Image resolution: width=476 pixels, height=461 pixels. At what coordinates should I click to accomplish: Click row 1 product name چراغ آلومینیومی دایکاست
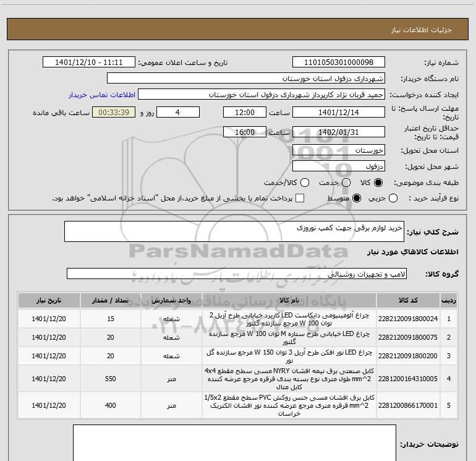pyautogui.click(x=289, y=319)
